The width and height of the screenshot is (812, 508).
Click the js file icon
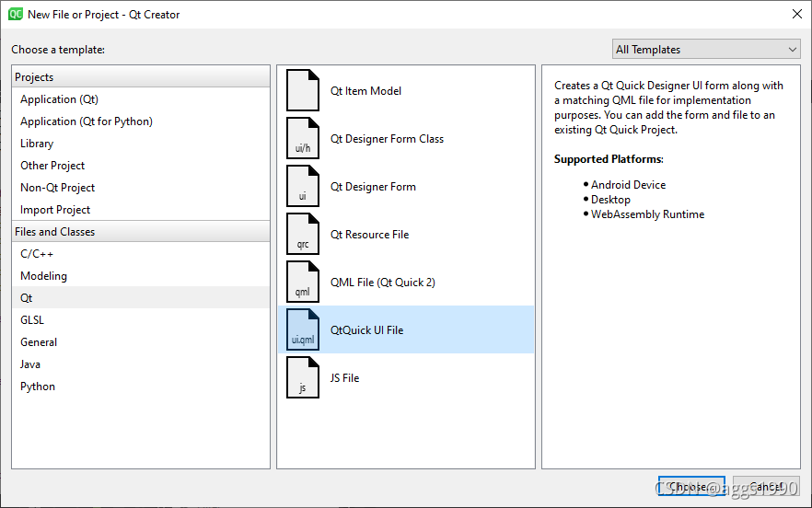(x=303, y=377)
